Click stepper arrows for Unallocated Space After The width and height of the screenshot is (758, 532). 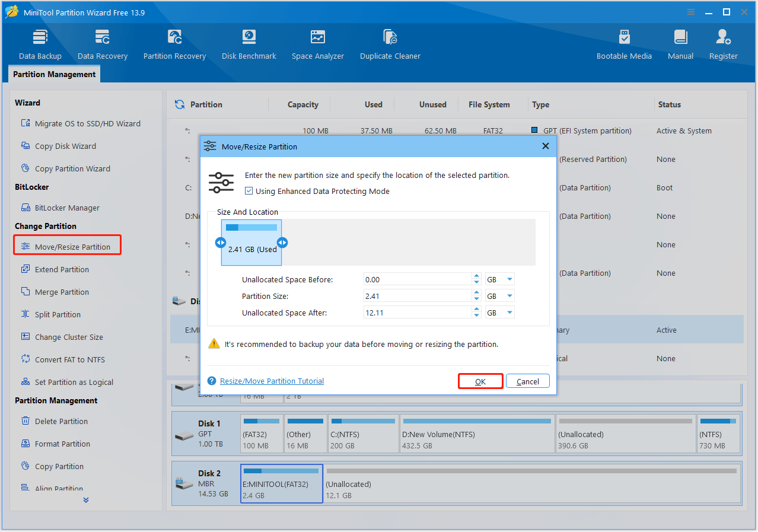[x=476, y=313]
